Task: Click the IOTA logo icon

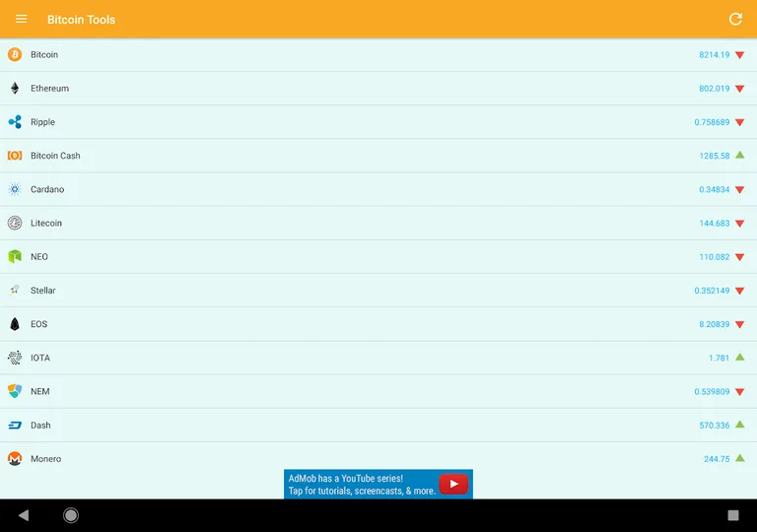Action: [x=15, y=358]
